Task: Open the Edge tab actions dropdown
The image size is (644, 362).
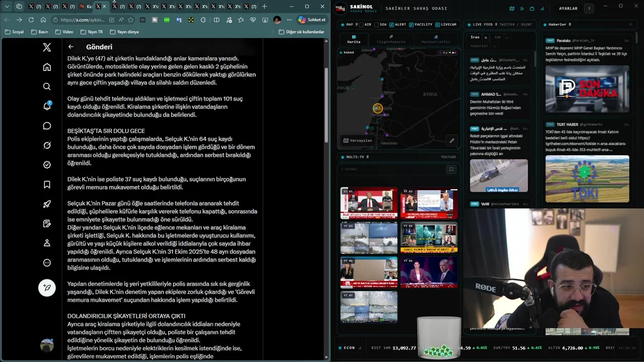Action: pyautogui.click(x=7, y=7)
